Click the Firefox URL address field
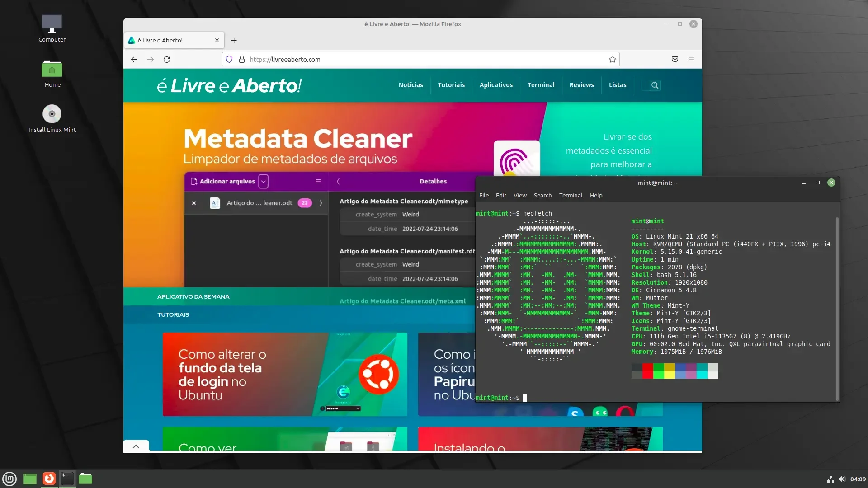Image resolution: width=868 pixels, height=488 pixels. click(420, 59)
